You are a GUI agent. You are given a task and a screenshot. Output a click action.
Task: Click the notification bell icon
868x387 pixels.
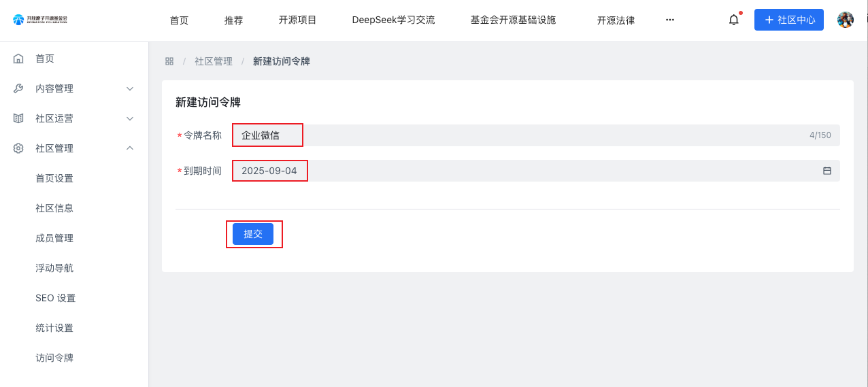point(733,20)
